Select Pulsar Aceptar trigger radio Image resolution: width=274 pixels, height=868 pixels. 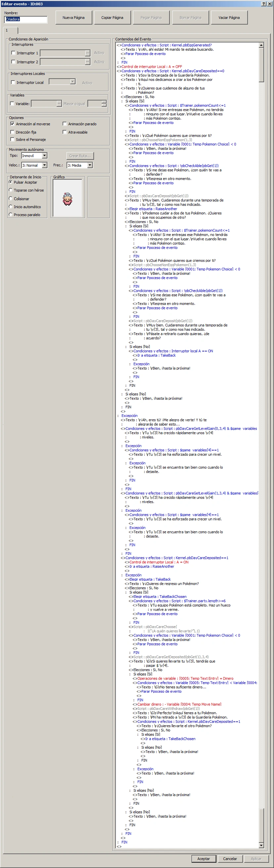[11, 182]
